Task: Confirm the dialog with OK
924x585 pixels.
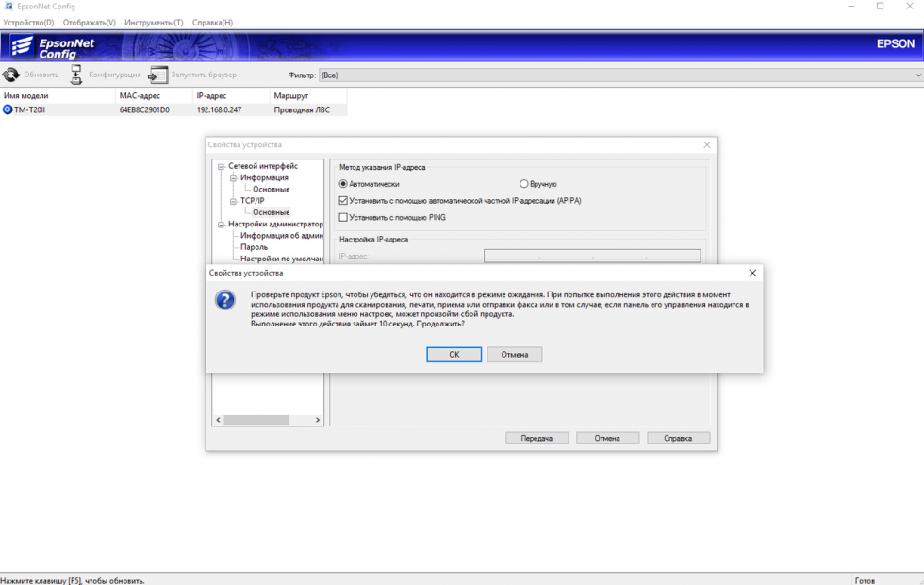Action: (x=454, y=355)
